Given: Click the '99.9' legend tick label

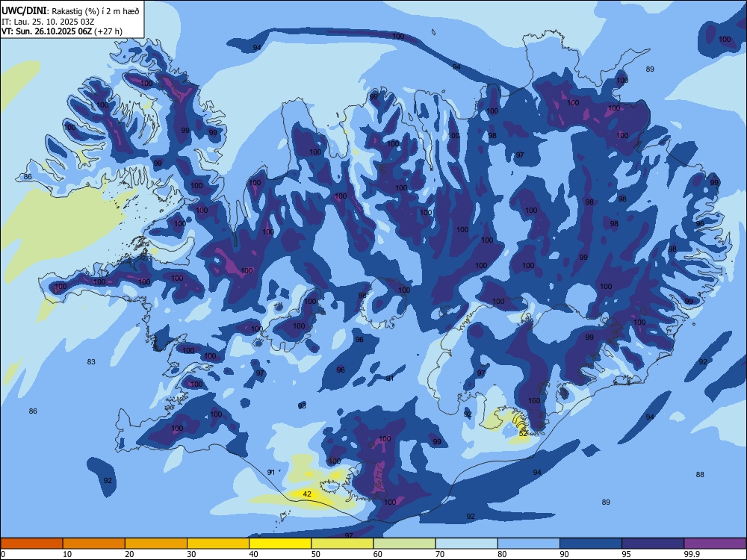Looking at the screenshot, I should pyautogui.click(x=691, y=554).
